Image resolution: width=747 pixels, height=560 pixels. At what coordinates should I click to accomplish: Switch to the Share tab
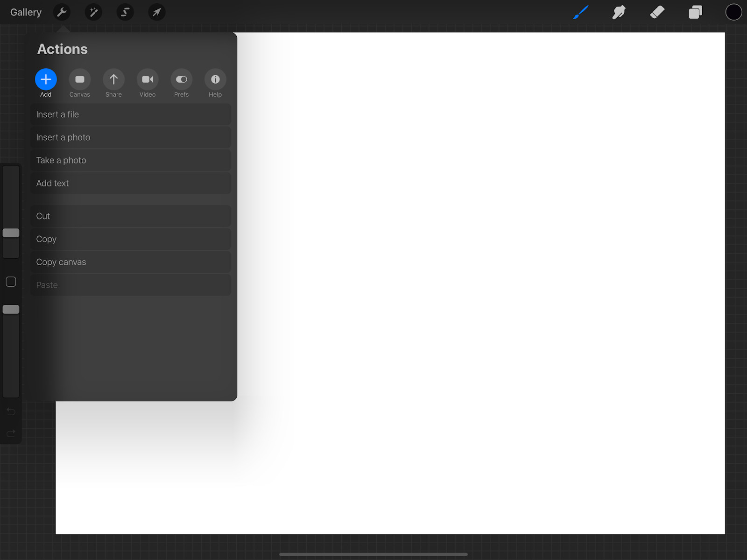113,83
